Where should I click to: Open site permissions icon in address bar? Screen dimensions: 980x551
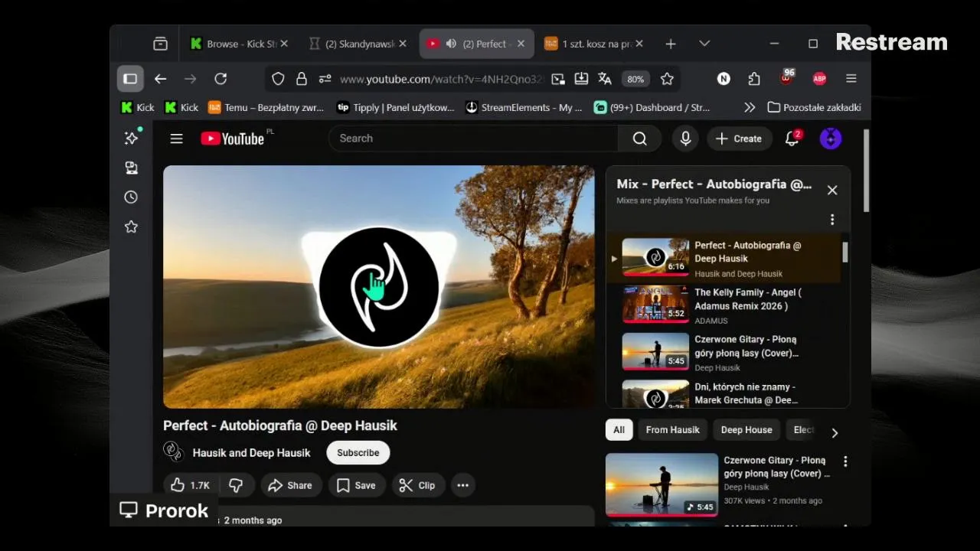coord(325,79)
